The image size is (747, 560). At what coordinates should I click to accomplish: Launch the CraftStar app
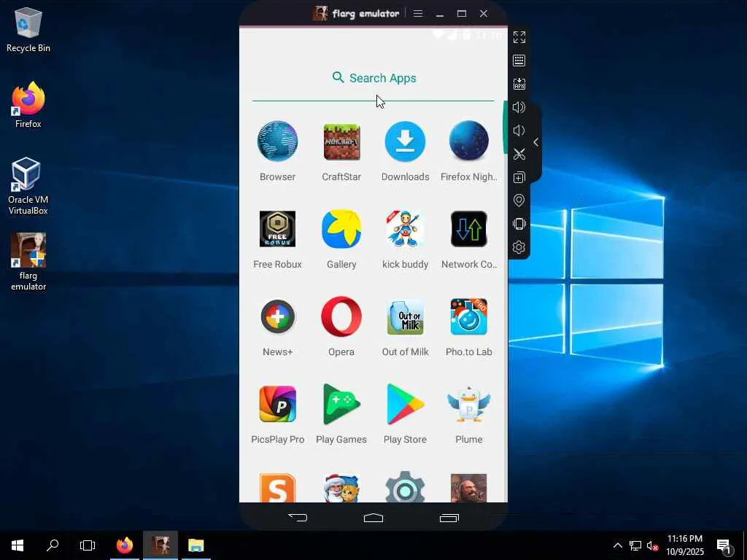coord(341,142)
